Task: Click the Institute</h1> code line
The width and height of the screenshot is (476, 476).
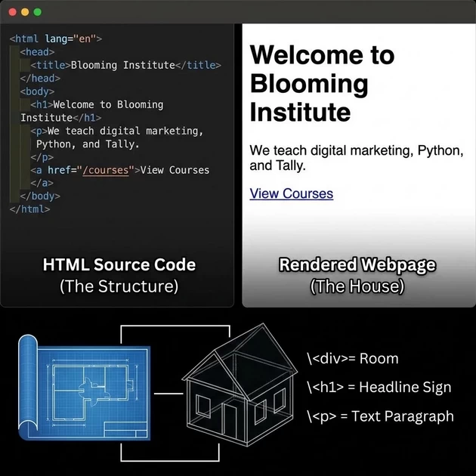Action: pos(60,118)
